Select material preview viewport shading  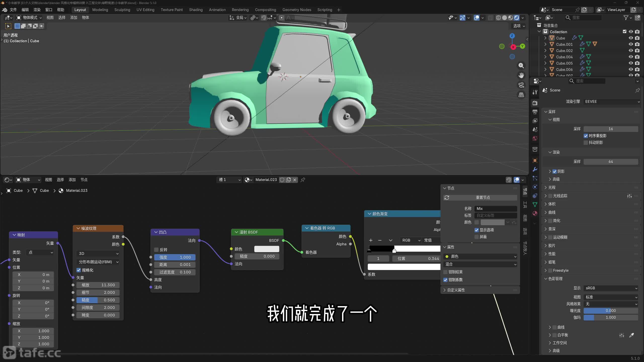point(510,18)
